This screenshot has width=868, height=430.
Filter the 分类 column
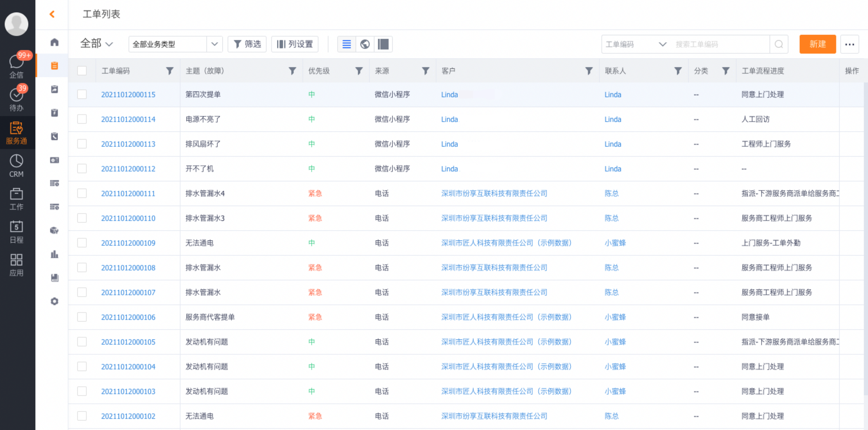point(726,70)
